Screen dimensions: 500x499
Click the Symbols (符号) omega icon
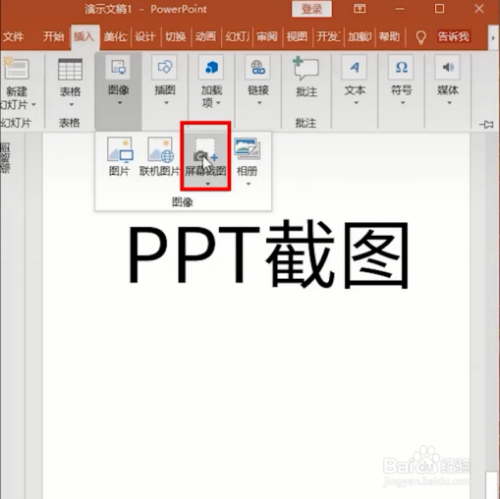point(401,67)
